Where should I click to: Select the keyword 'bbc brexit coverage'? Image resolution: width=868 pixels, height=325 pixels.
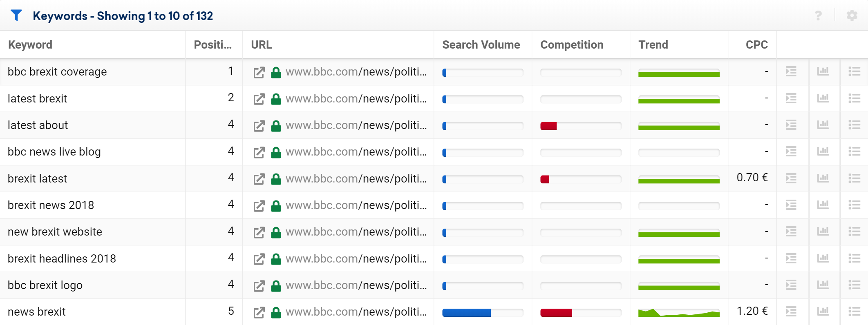(x=57, y=72)
